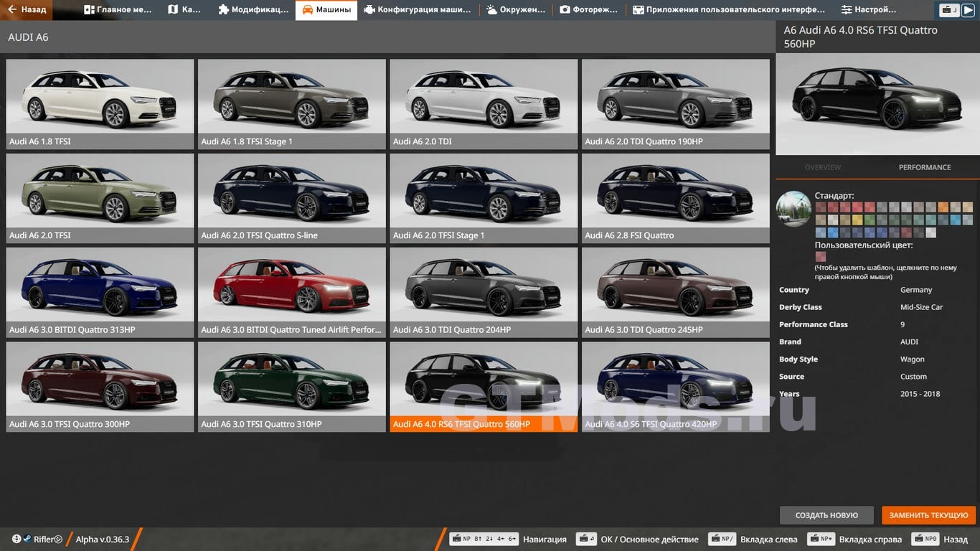Select the Машины tab
This screenshot has height=551, width=980.
coord(326,10)
